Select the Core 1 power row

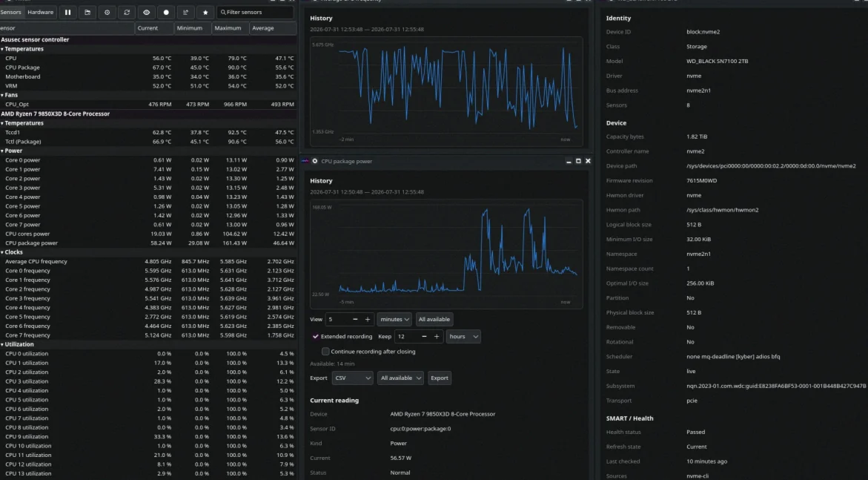[148, 169]
